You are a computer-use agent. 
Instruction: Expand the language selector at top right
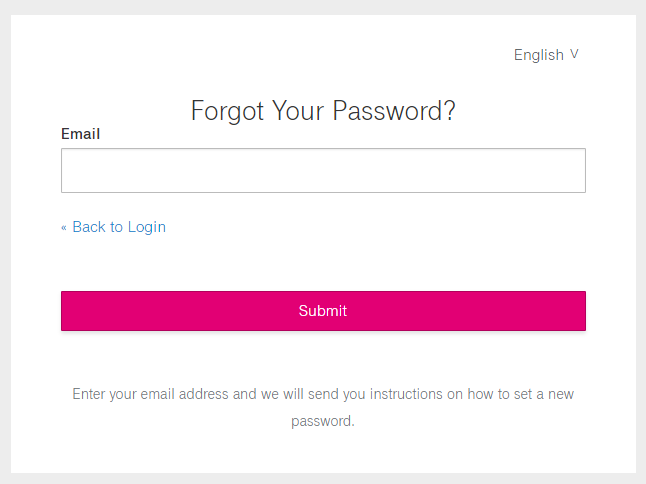[x=546, y=55]
